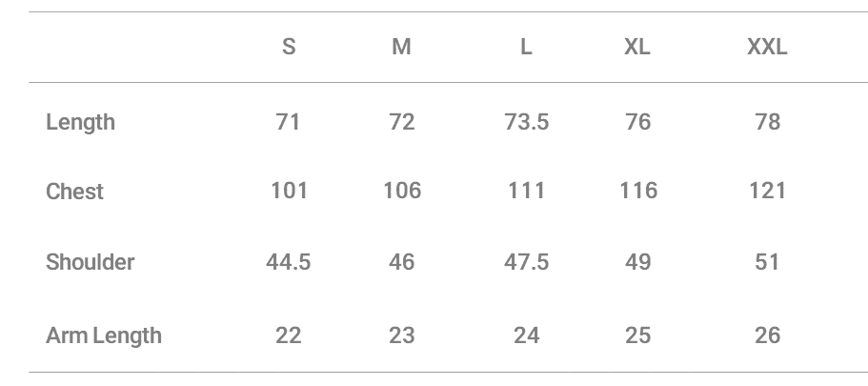Select Arm Length value 26 for XXL

767,335
